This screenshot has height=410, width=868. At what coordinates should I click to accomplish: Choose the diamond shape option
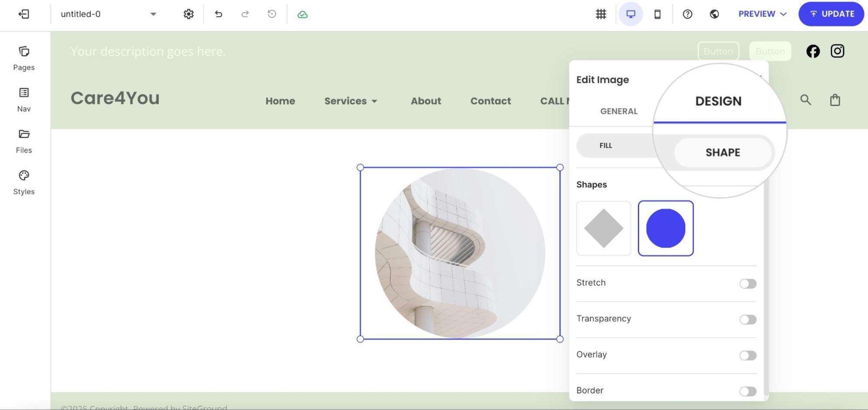coord(604,228)
